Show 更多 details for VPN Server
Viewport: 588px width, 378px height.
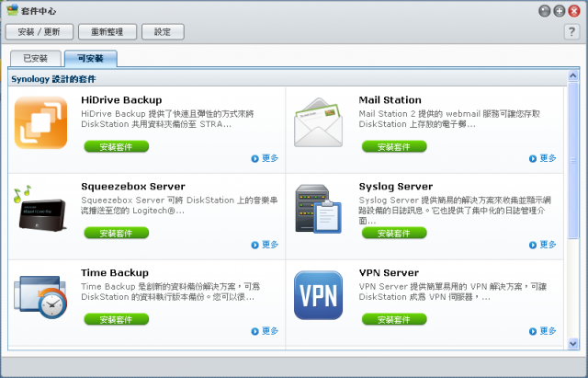[x=543, y=331]
